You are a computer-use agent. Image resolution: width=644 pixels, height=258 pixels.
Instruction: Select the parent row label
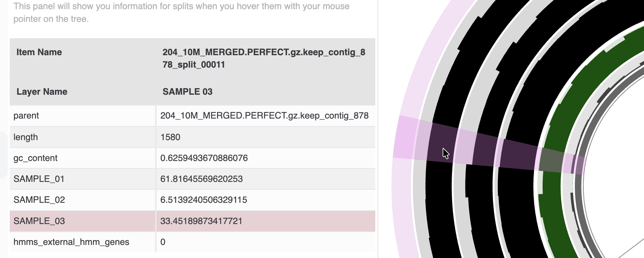[26, 116]
